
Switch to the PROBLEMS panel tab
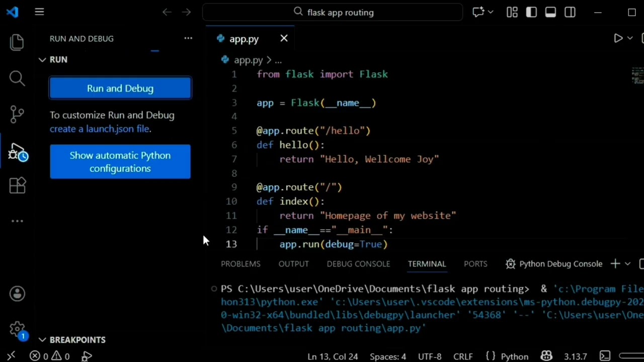[240, 263]
